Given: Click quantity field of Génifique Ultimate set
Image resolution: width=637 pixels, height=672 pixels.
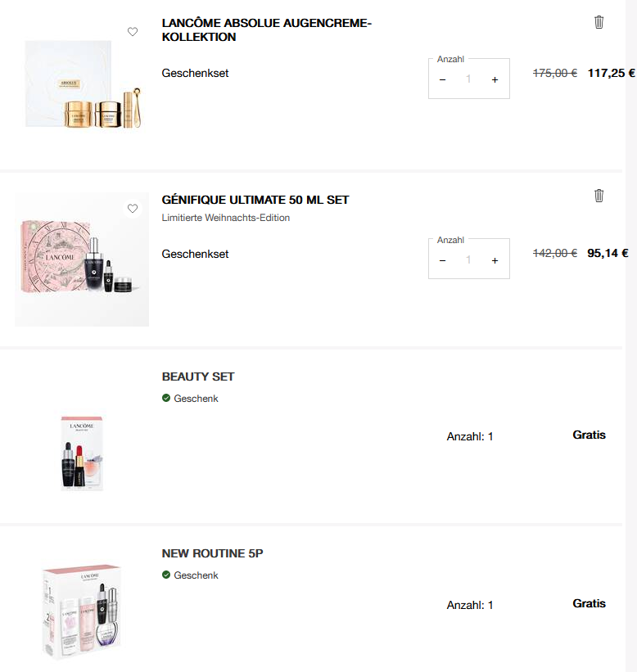Looking at the screenshot, I should pyautogui.click(x=468, y=260).
